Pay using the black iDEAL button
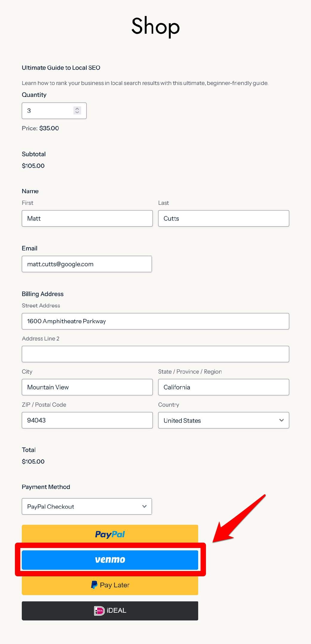 click(110, 611)
